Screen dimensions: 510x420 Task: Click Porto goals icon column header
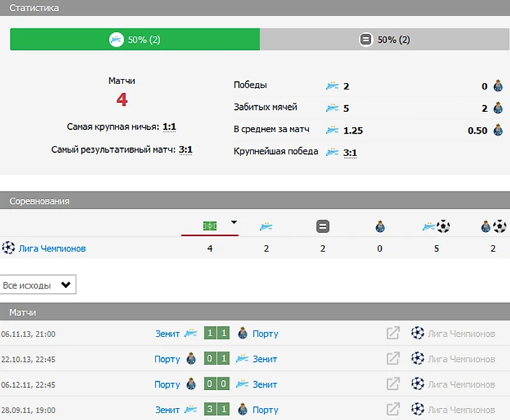(x=494, y=226)
